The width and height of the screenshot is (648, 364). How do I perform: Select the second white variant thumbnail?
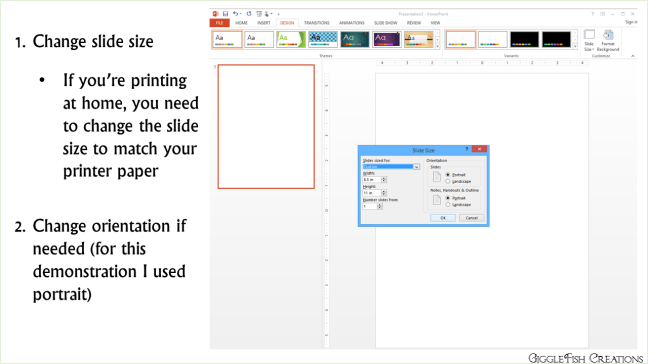click(492, 39)
